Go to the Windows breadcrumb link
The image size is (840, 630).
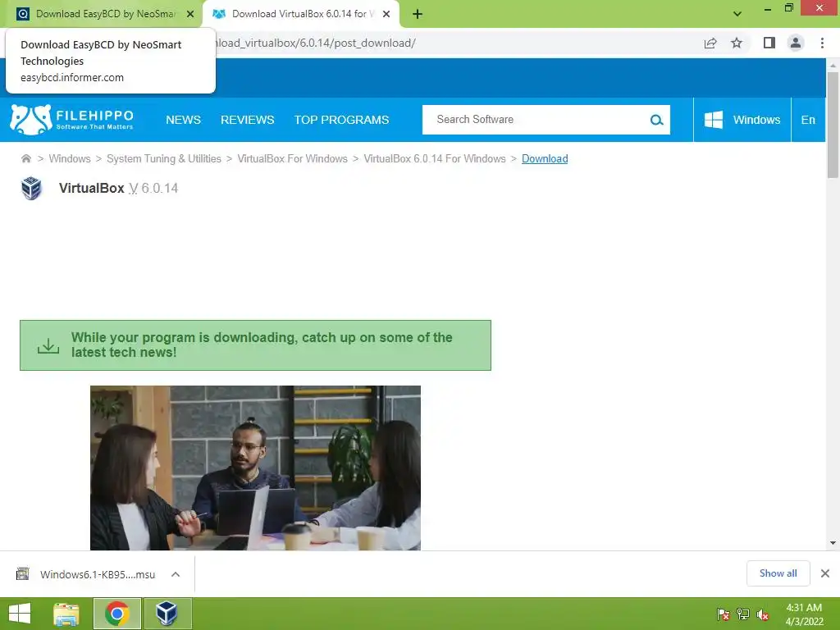(70, 158)
